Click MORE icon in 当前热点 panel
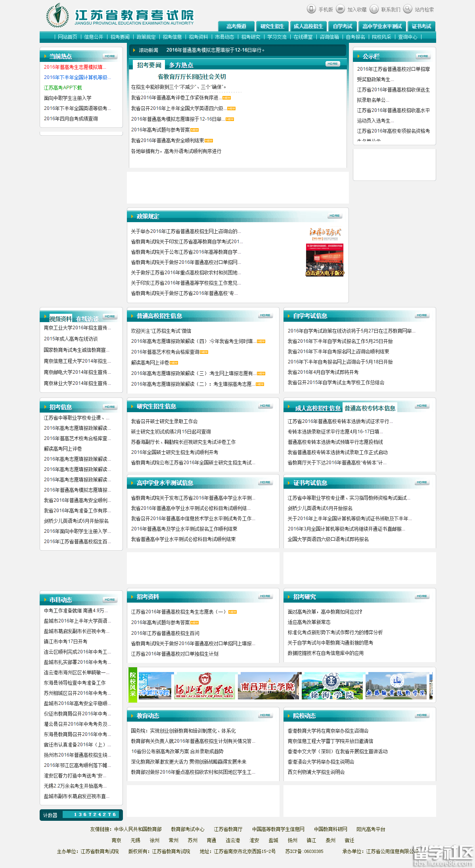This screenshot has width=475, height=868. pos(109,56)
